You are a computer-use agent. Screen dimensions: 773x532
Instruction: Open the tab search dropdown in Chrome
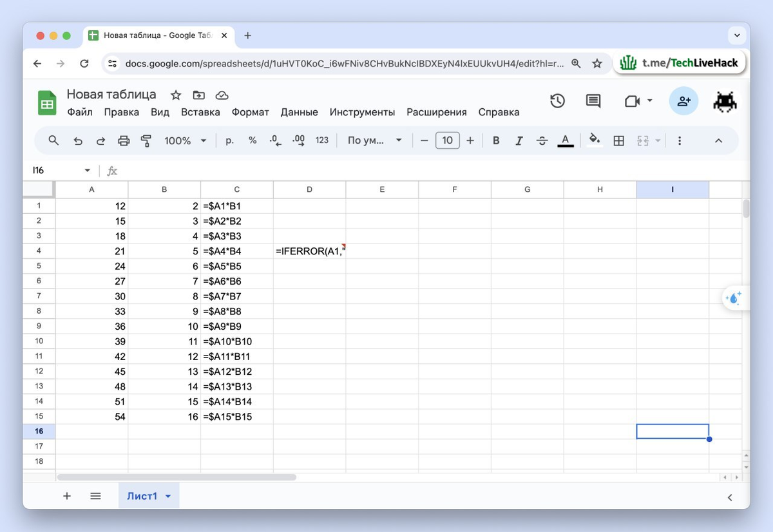[737, 35]
